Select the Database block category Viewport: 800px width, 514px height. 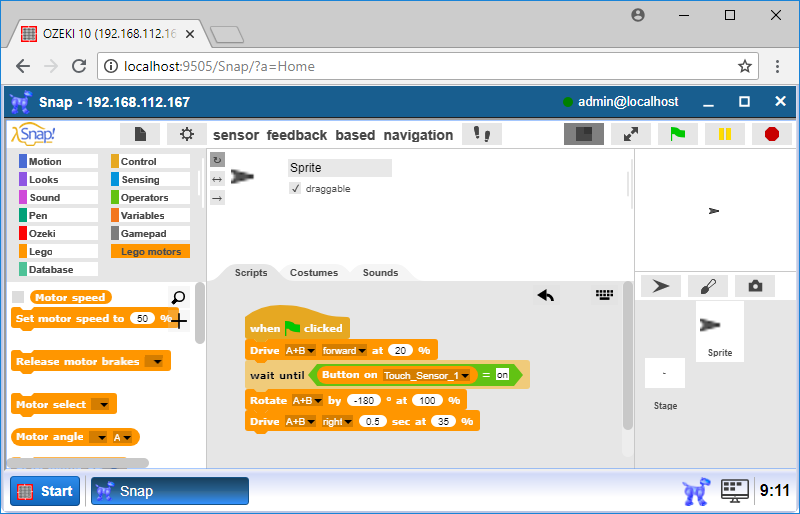[x=58, y=269]
